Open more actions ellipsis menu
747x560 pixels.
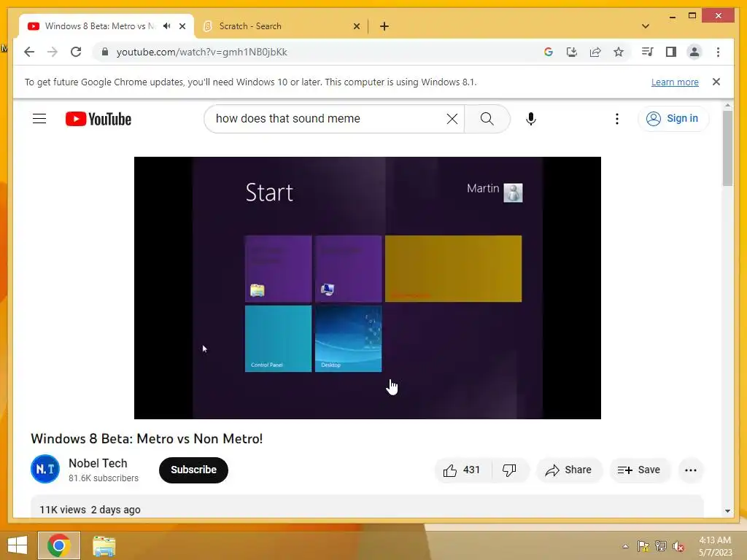click(x=690, y=470)
